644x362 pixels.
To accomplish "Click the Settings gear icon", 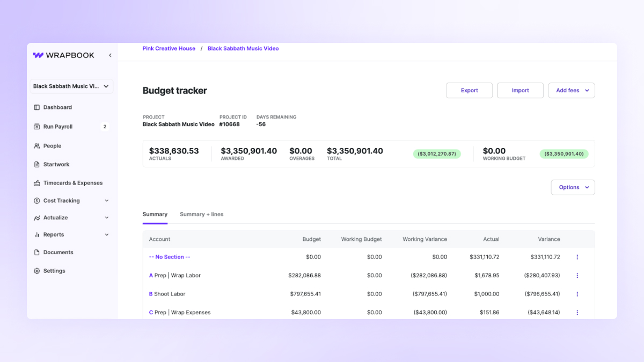I will 37,271.
